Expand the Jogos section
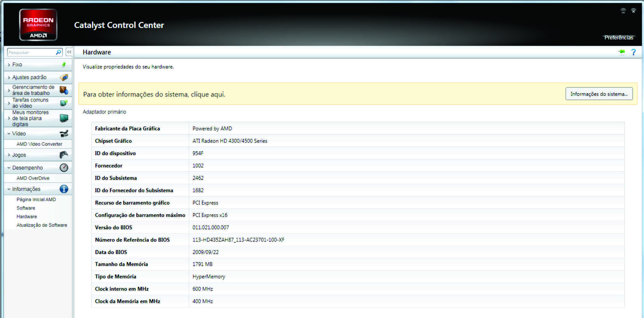The image size is (644, 318). tap(9, 155)
